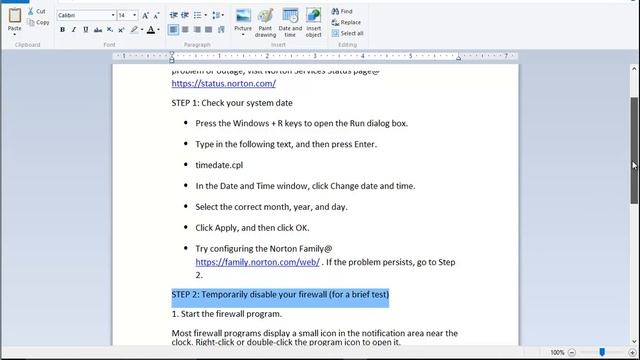This screenshot has height=360, width=640.
Task: Click the 100% zoom level label
Action: coord(557,353)
